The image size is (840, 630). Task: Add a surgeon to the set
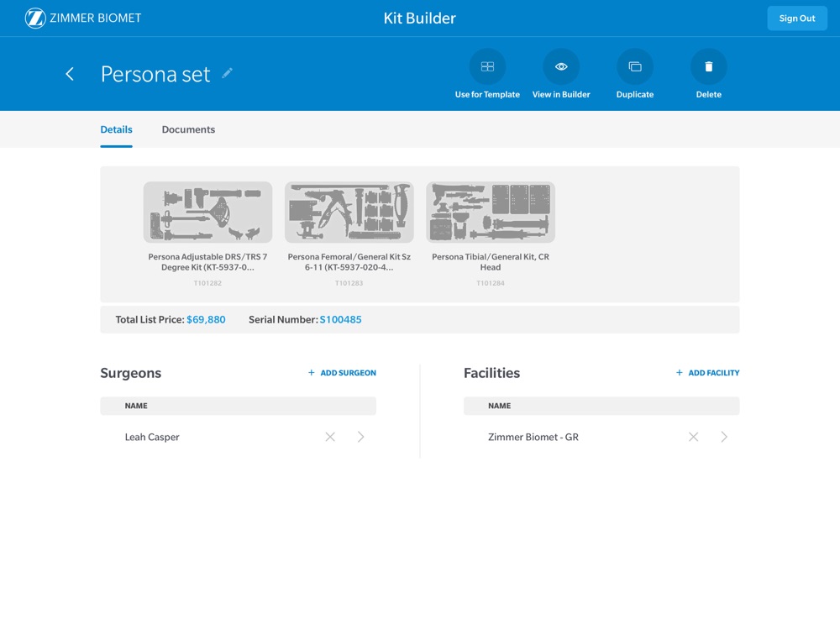tap(342, 373)
